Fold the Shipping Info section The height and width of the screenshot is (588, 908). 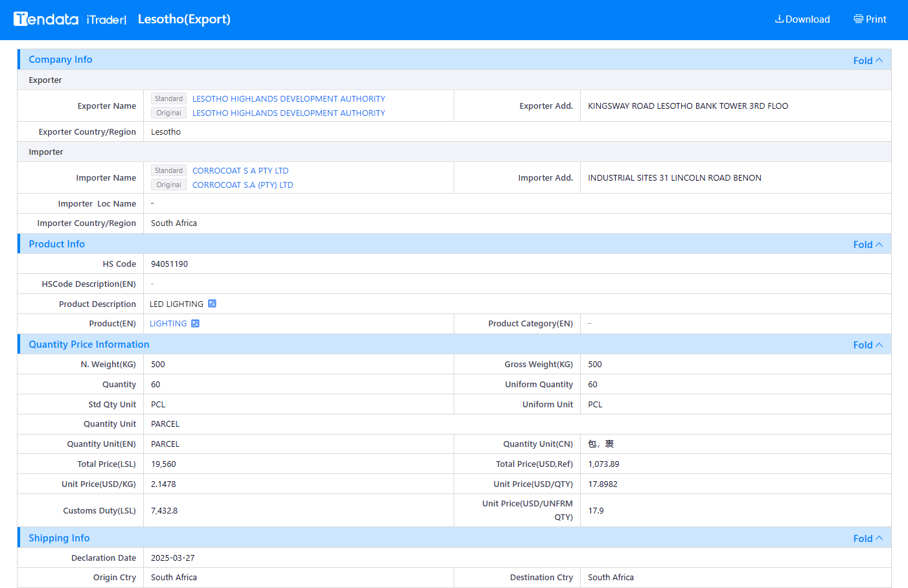(868, 538)
